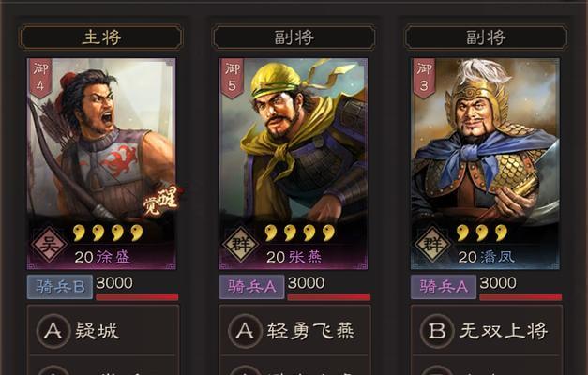
Task: Open the 骑兵B troop type tag
Action: (x=60, y=287)
